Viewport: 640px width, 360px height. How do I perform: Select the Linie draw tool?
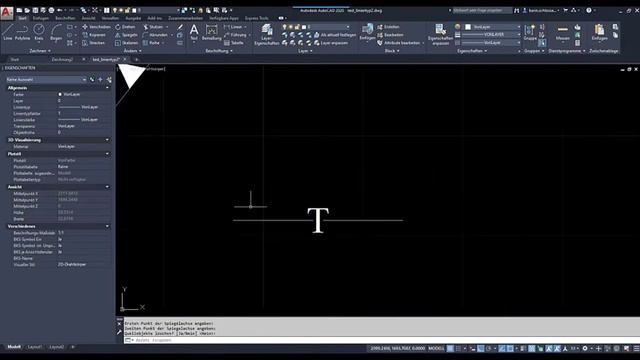point(8,32)
